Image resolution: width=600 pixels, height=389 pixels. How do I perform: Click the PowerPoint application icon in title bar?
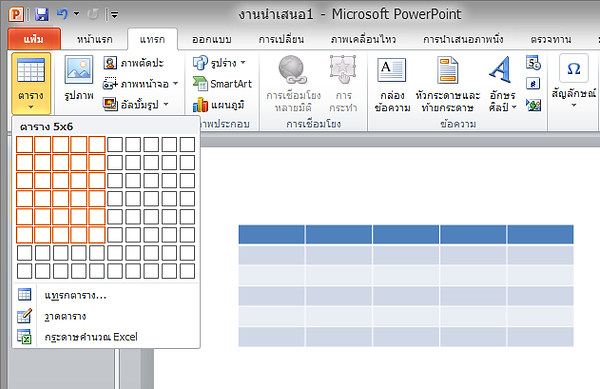16,15
